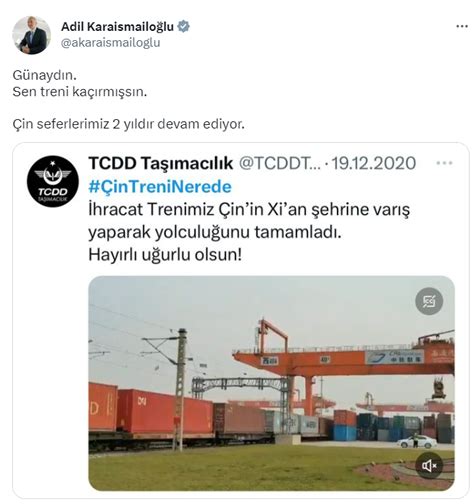This screenshot has height=504, width=474.
Task: Open the 19.12.2020 tweet date link
Action: tap(374, 163)
